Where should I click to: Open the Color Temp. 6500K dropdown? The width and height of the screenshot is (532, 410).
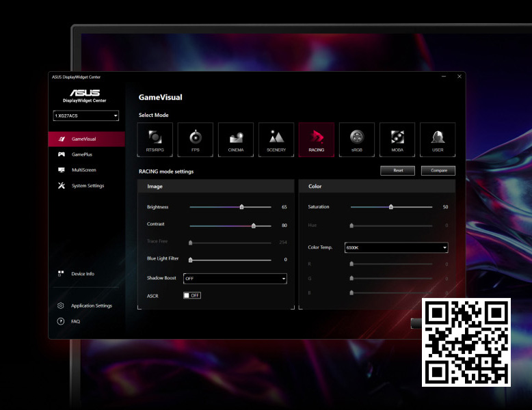[x=397, y=247]
